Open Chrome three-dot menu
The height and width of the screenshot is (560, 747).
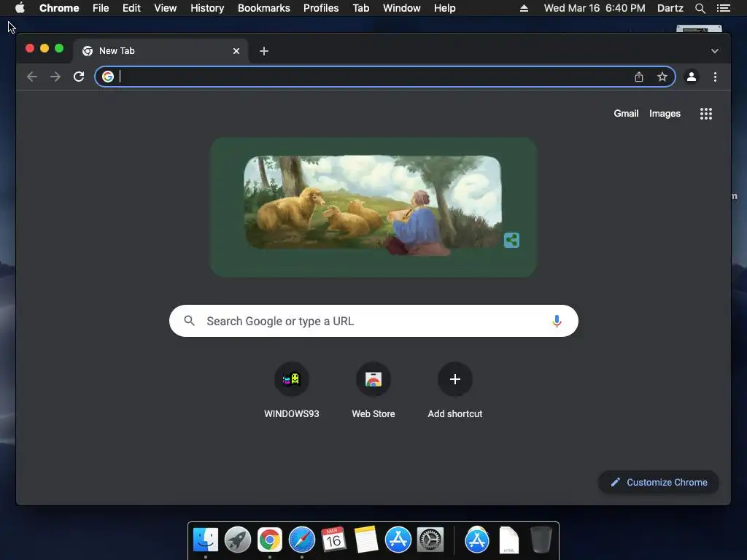click(715, 77)
